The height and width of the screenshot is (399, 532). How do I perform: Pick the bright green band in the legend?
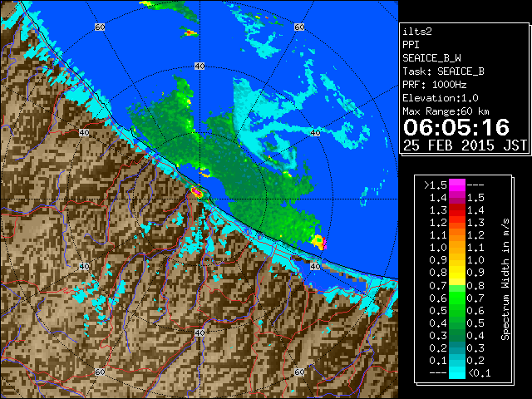457,298
